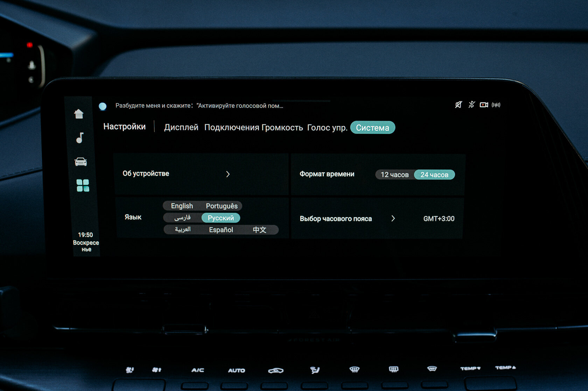
Task: Expand Об устройстве chevron arrow
Action: 228,174
